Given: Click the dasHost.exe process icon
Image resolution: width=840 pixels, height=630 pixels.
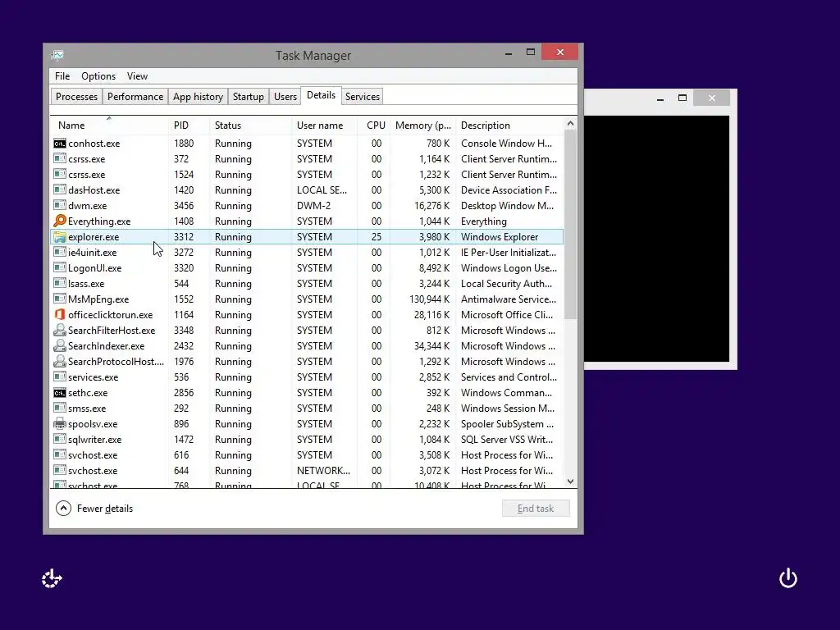Looking at the screenshot, I should [x=59, y=190].
